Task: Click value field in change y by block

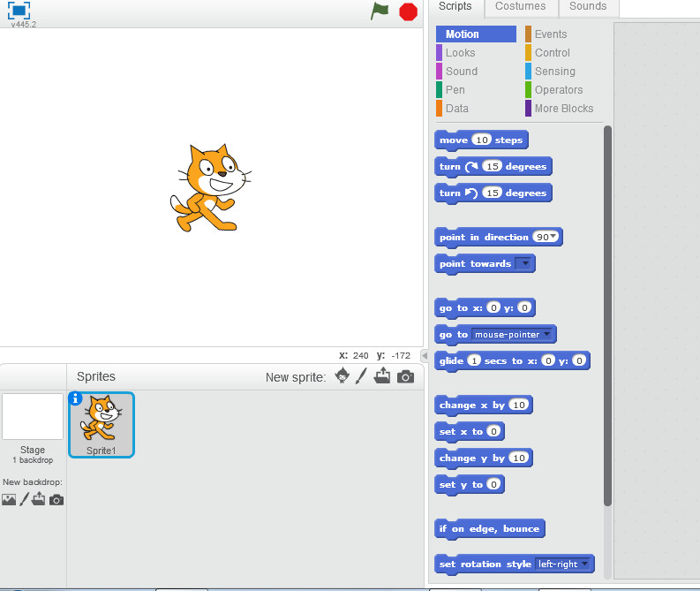Action: click(x=519, y=458)
